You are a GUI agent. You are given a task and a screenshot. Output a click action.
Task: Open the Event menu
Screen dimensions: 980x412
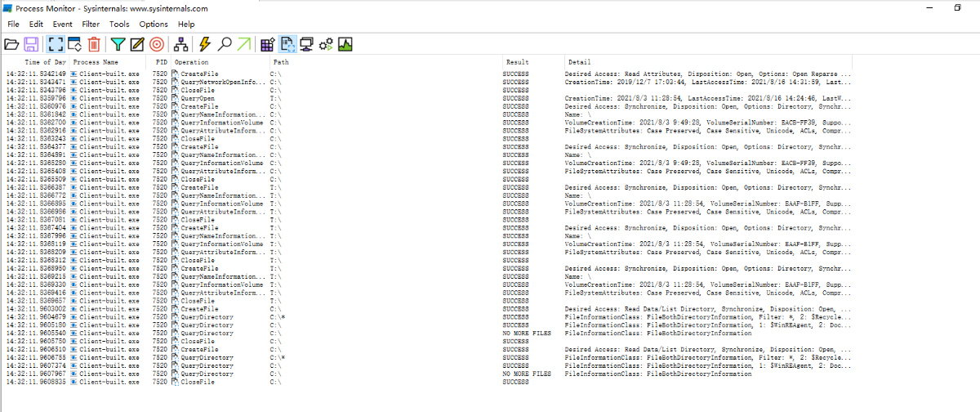tap(62, 25)
